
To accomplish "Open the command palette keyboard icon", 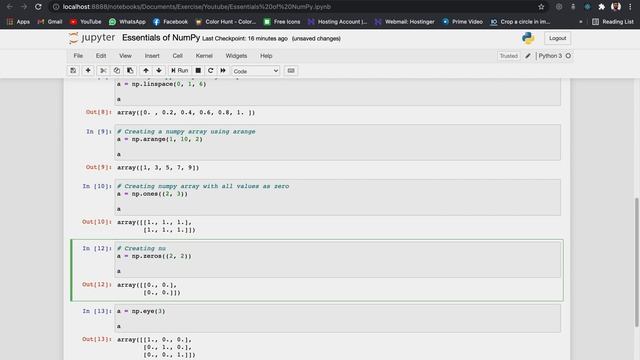I will [291, 71].
